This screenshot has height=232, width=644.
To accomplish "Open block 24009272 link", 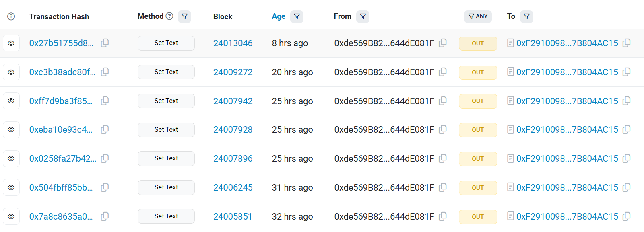I will point(233,72).
